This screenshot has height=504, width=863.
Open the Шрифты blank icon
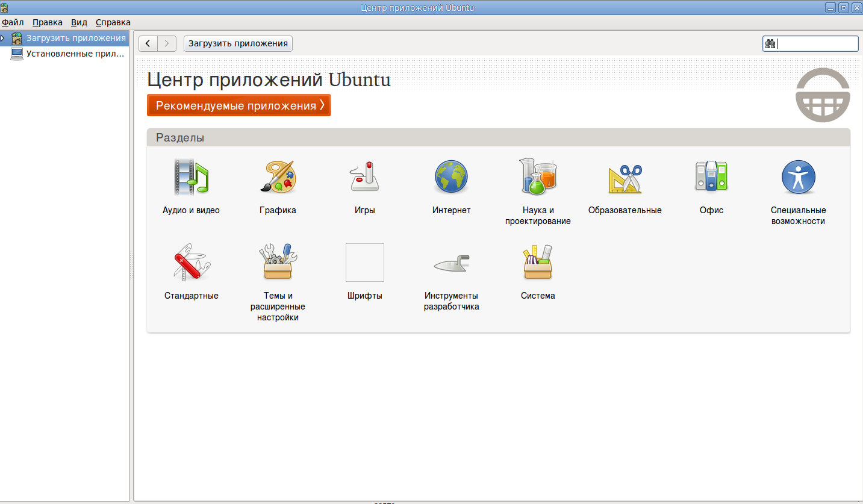coord(365,263)
